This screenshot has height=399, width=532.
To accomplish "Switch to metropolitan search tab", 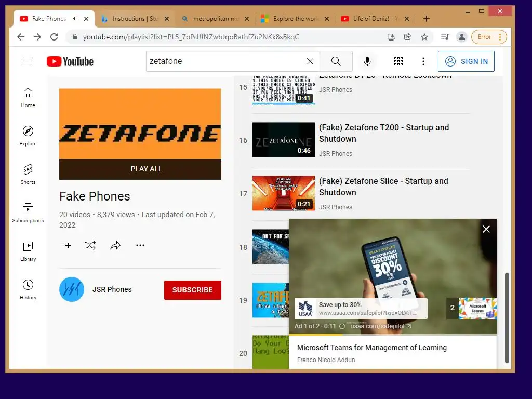I will coord(216,19).
